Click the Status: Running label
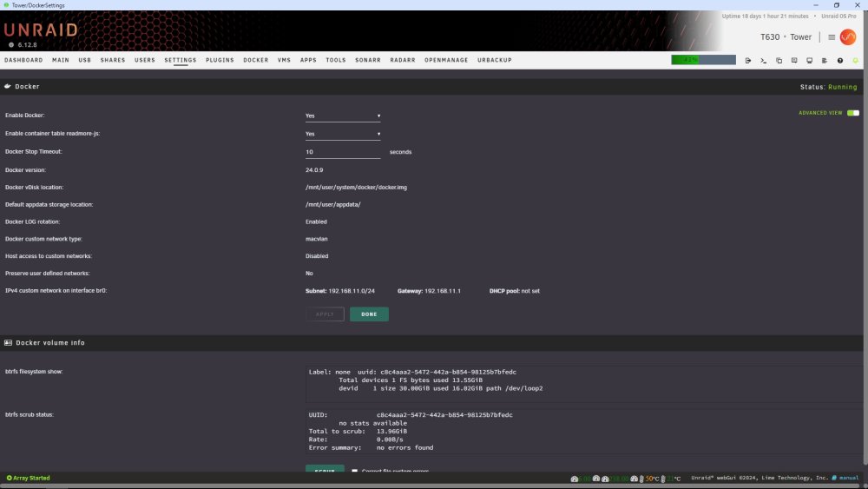This screenshot has height=489, width=868. pyautogui.click(x=829, y=87)
